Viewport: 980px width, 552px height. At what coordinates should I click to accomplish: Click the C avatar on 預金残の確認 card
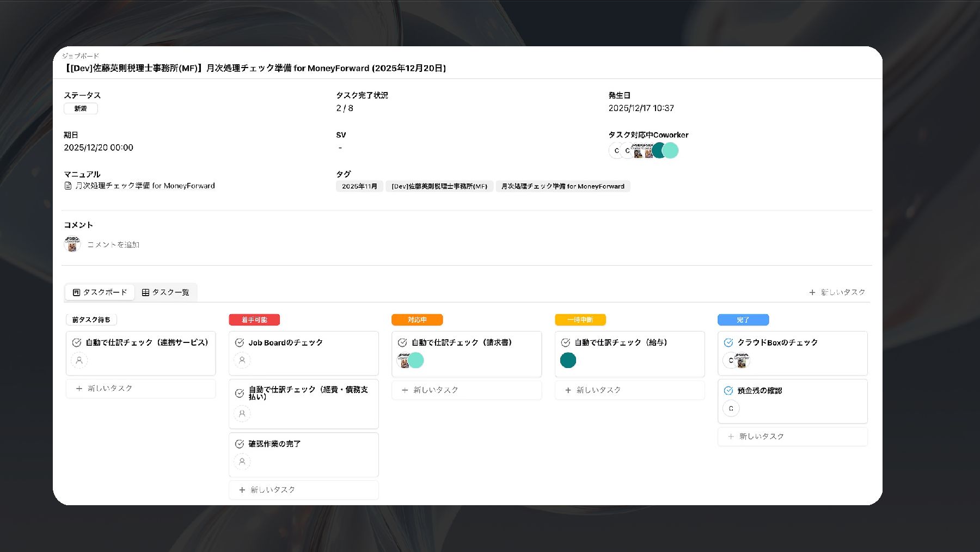click(x=731, y=408)
